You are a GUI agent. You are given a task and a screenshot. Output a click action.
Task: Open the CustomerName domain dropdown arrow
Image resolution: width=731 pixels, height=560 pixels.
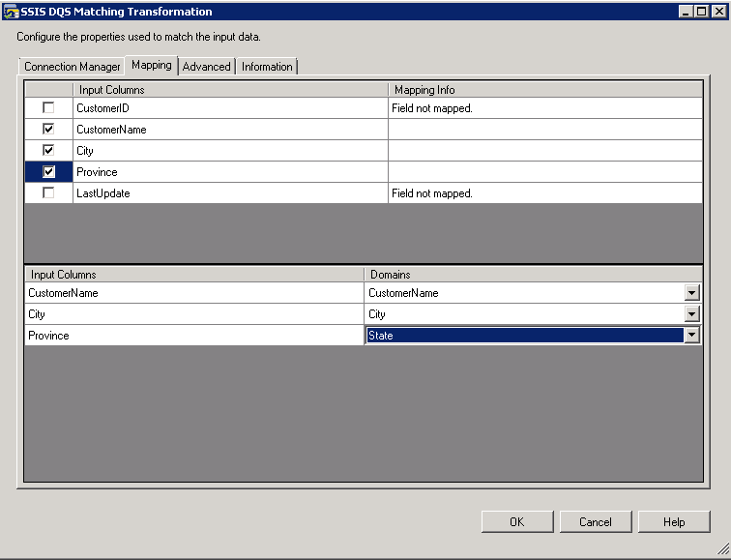[x=692, y=293]
